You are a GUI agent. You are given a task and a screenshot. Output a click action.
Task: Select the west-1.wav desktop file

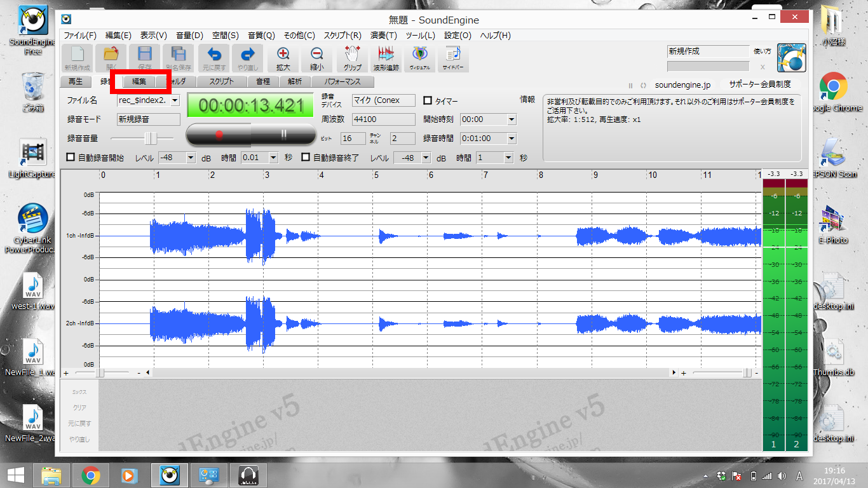click(33, 291)
